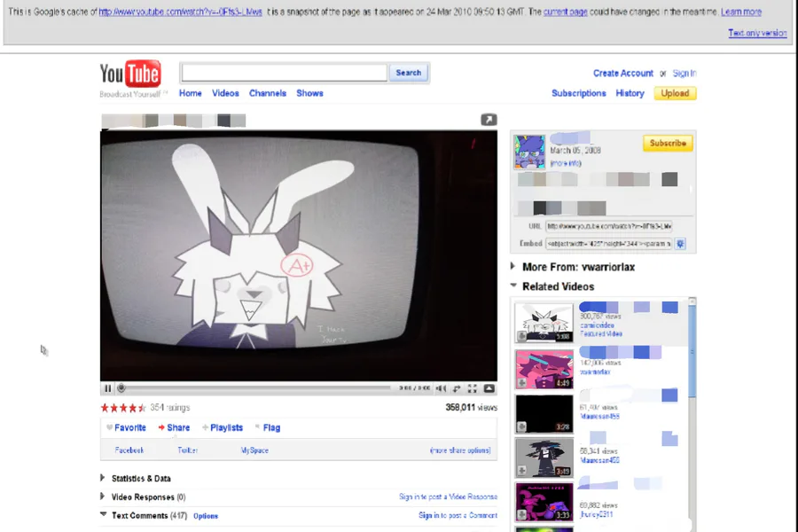Share the video on MySpace
798x532 pixels.
254,450
